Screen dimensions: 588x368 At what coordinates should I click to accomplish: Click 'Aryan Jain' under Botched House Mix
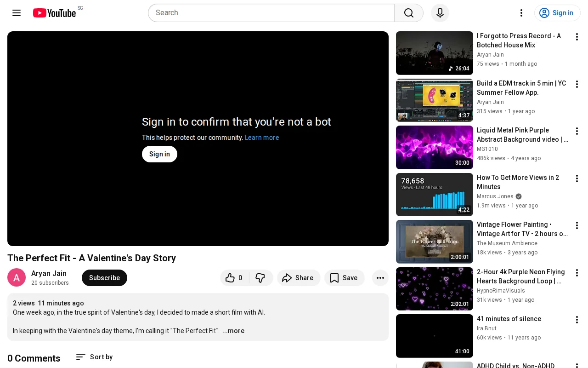coord(490,55)
